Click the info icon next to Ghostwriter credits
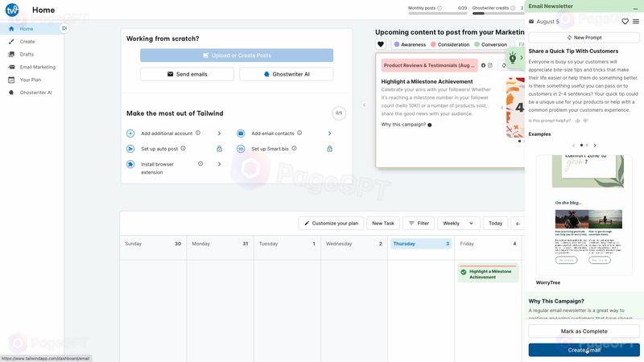 513,8
